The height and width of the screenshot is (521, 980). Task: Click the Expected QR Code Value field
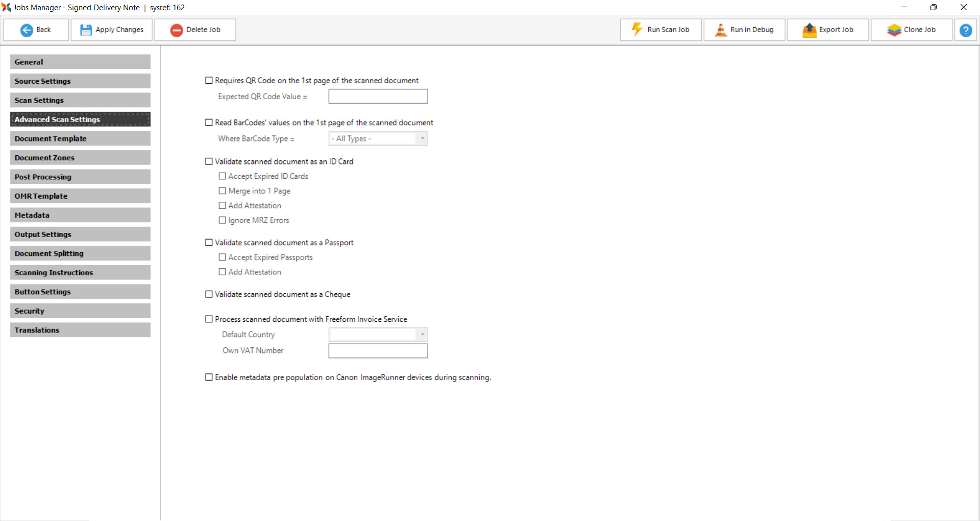click(378, 97)
